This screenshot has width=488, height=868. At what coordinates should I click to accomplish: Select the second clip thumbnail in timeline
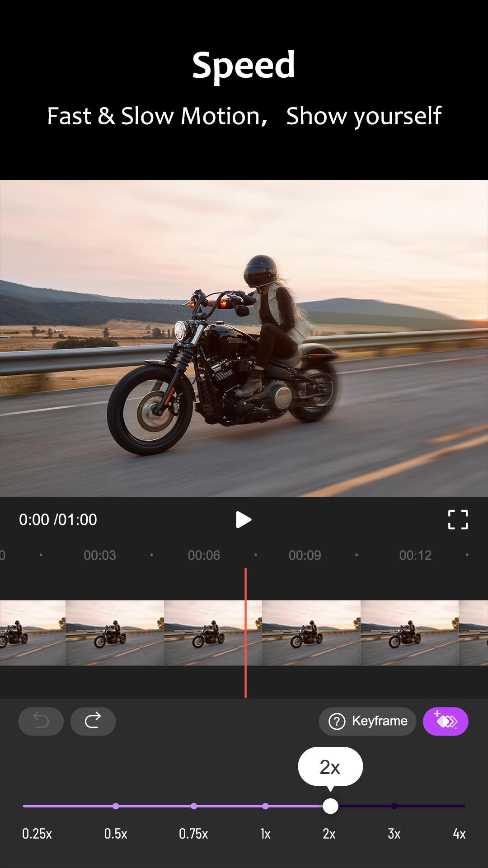click(x=115, y=633)
